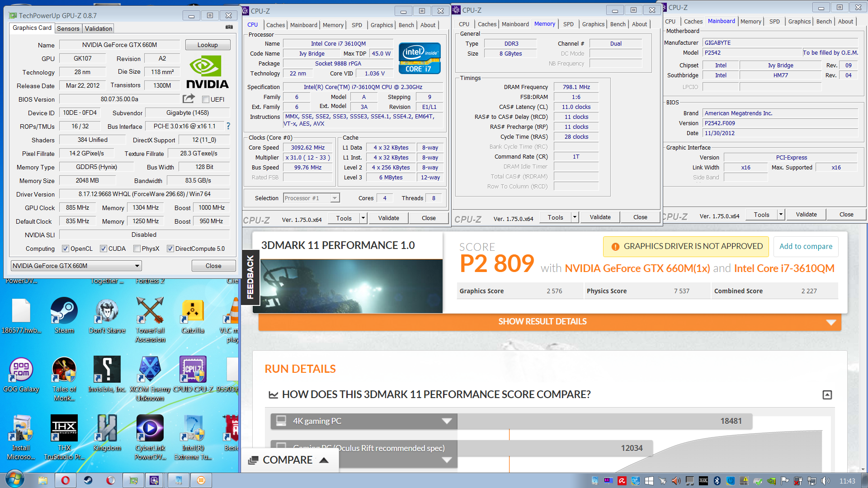The height and width of the screenshot is (488, 868).
Task: Open XCOM Enemy Unknown shortcut
Action: [150, 378]
